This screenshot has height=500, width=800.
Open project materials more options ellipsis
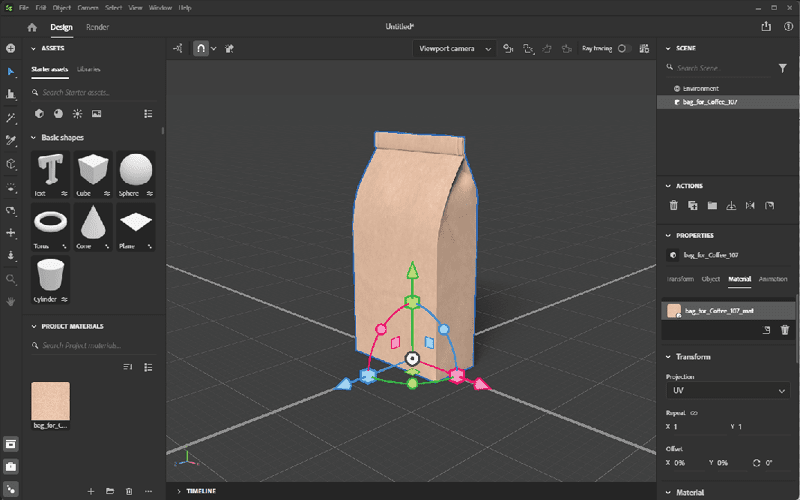point(148,491)
